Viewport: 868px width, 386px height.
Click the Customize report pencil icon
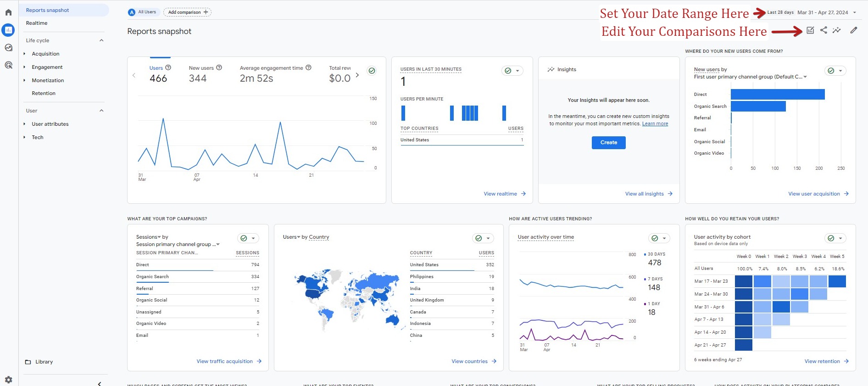click(853, 30)
